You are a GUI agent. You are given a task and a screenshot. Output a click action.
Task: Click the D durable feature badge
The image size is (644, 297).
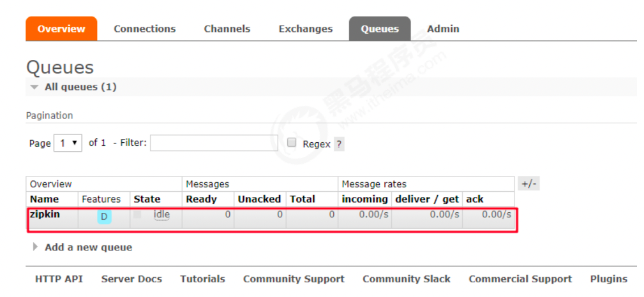(x=104, y=217)
